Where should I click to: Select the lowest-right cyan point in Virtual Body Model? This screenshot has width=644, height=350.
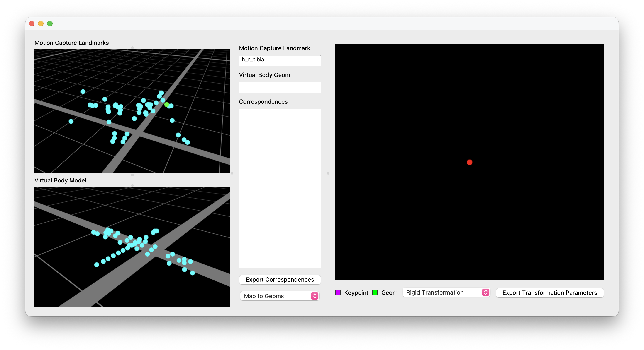pos(193,273)
